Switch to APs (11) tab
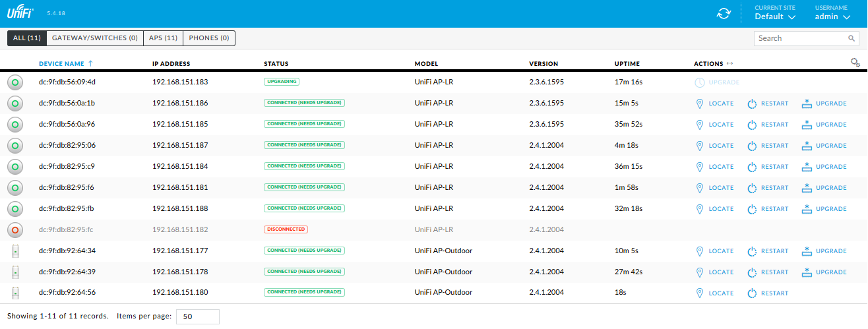Viewport: 868px width, 329px height. [163, 38]
